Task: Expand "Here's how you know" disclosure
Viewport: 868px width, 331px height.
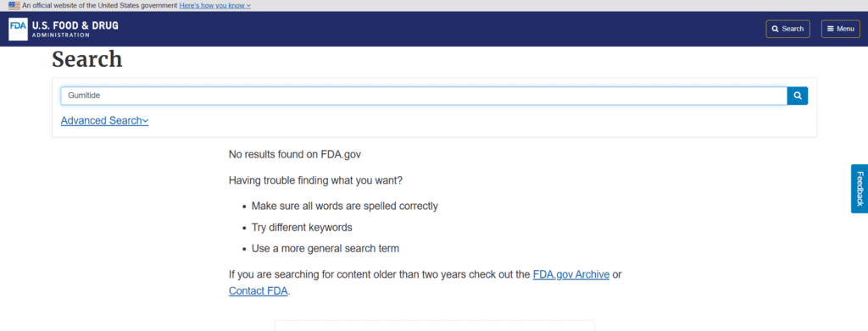Action: pyautogui.click(x=214, y=6)
